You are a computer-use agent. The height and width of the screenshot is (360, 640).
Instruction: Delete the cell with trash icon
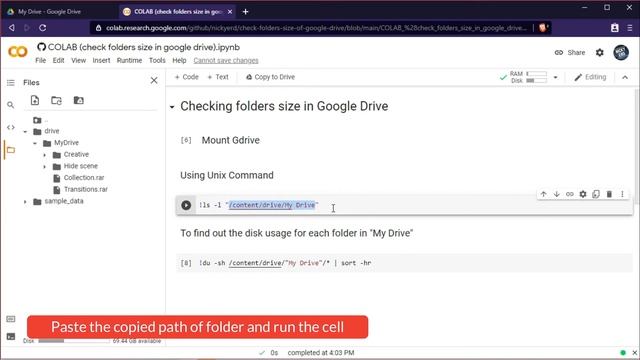coord(609,194)
